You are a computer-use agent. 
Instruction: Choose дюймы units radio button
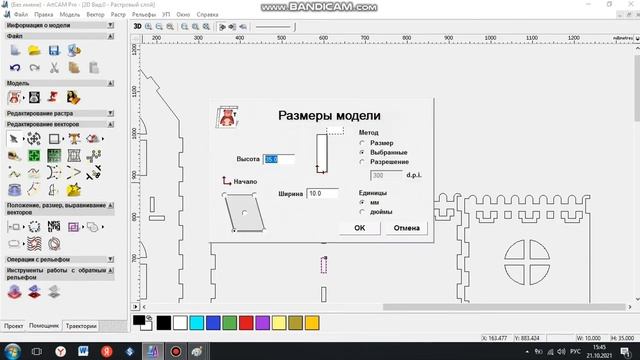click(x=362, y=212)
